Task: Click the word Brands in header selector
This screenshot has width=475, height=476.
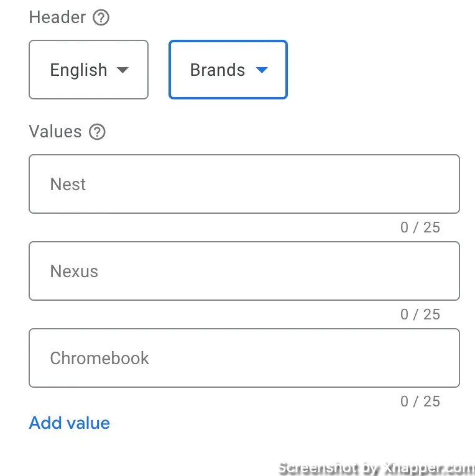Action: pos(217,70)
